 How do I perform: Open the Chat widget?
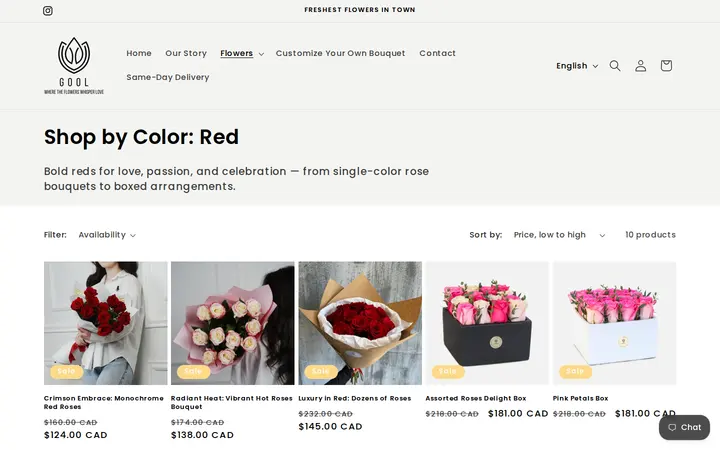[x=684, y=428]
